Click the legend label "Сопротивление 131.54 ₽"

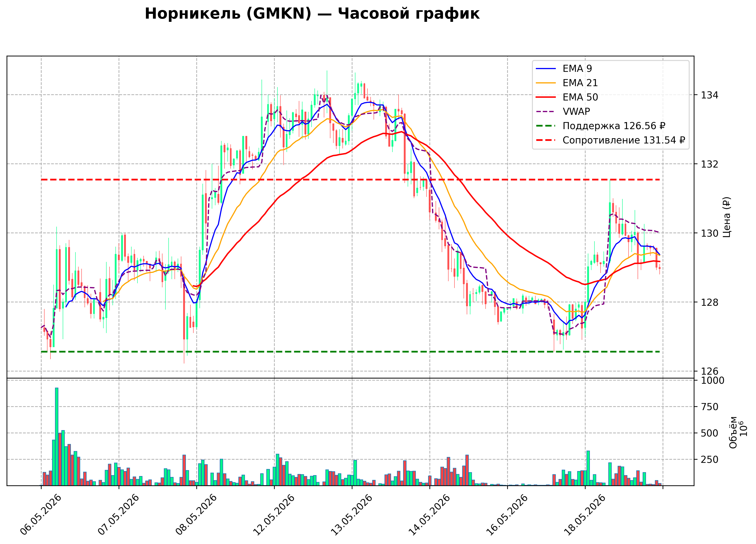click(624, 140)
